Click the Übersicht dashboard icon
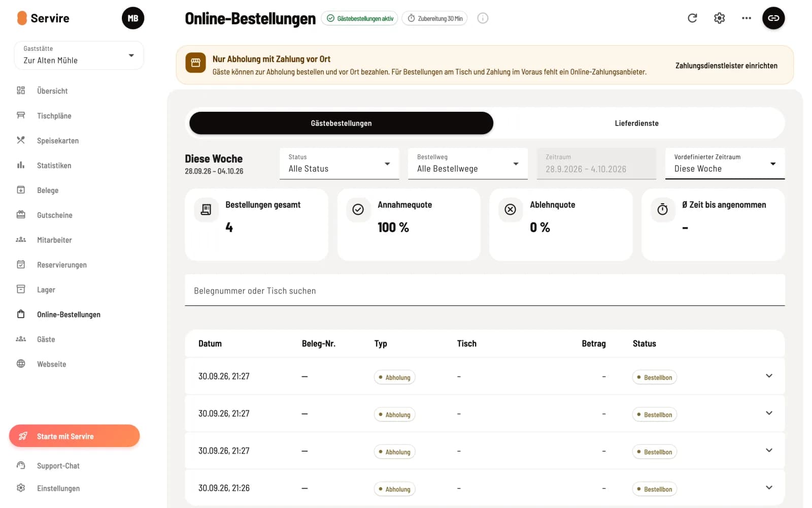 pos(21,90)
